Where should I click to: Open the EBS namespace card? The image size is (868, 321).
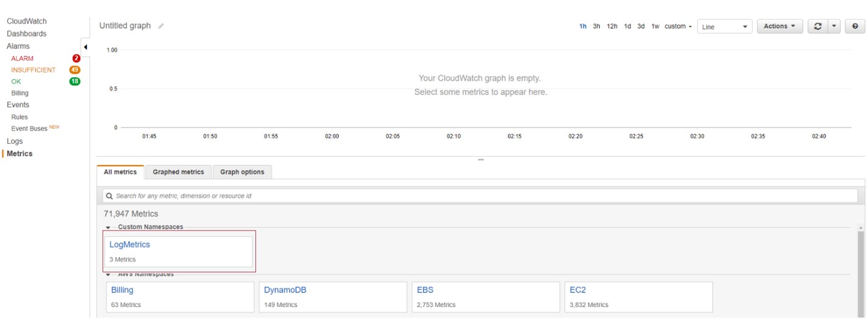point(485,297)
